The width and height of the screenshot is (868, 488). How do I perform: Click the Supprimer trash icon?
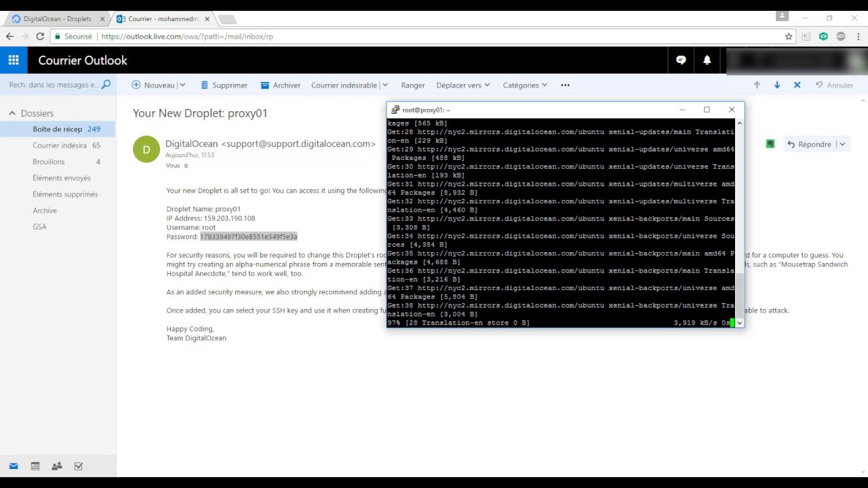[x=204, y=85]
